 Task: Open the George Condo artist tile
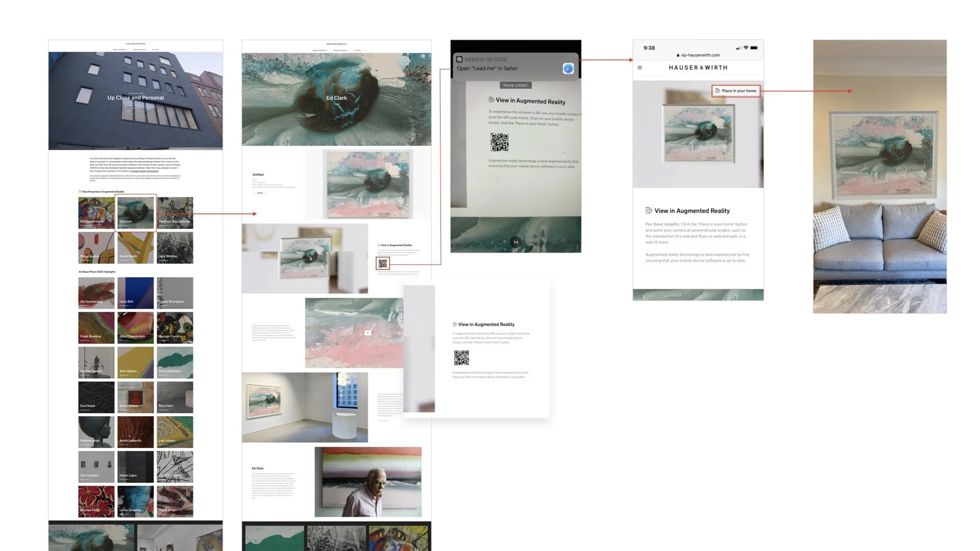click(x=175, y=328)
